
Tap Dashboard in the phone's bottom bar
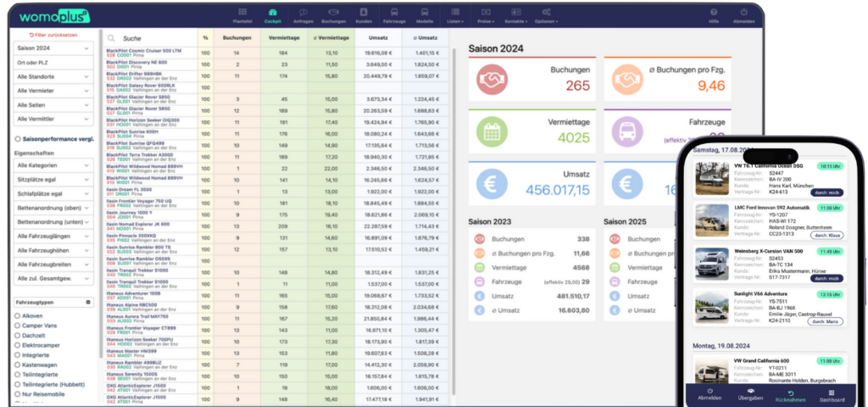click(x=832, y=394)
